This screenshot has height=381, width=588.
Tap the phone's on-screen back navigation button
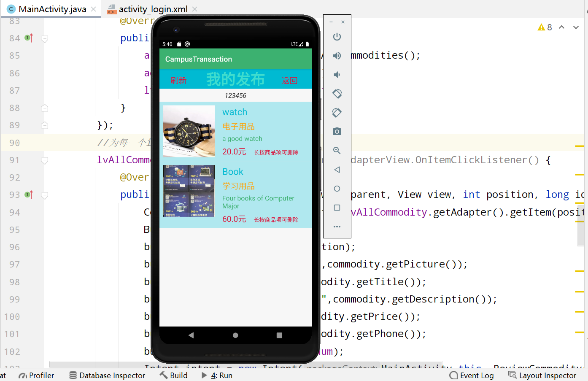(191, 335)
